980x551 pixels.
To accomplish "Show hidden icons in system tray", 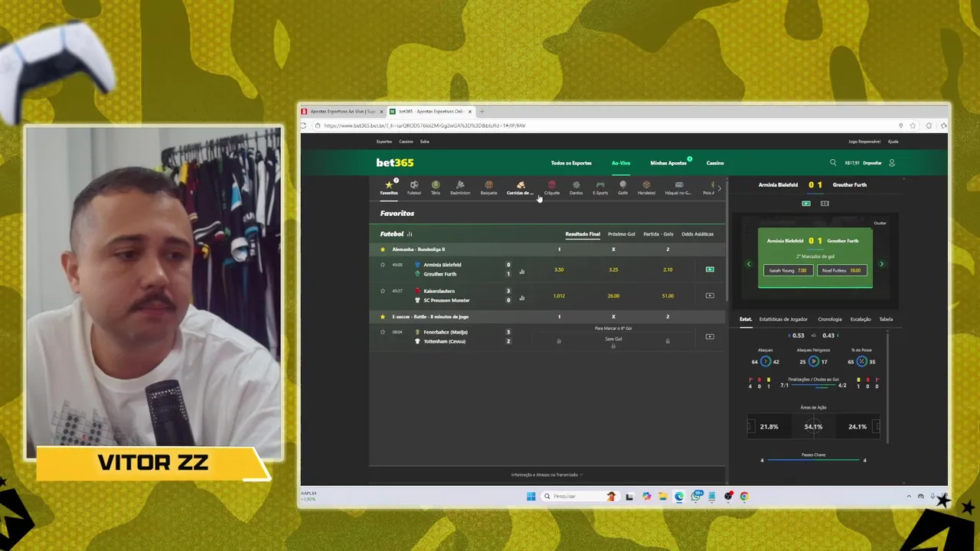I will 909,496.
